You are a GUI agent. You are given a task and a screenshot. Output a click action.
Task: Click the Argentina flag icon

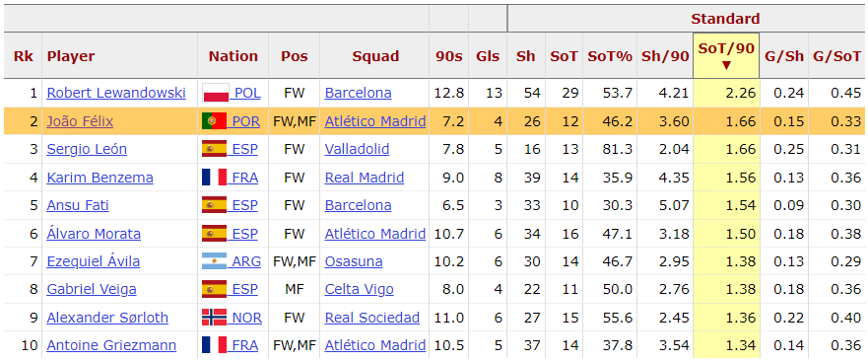tap(214, 261)
